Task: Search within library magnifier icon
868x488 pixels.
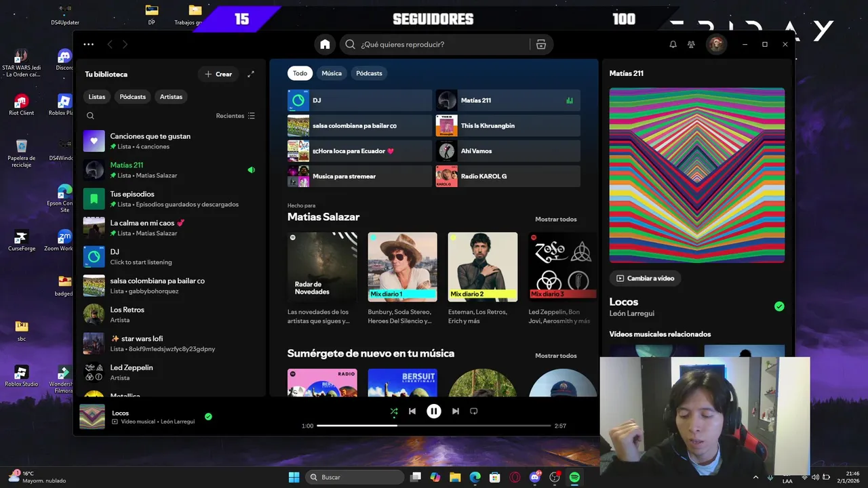Action: pyautogui.click(x=90, y=116)
